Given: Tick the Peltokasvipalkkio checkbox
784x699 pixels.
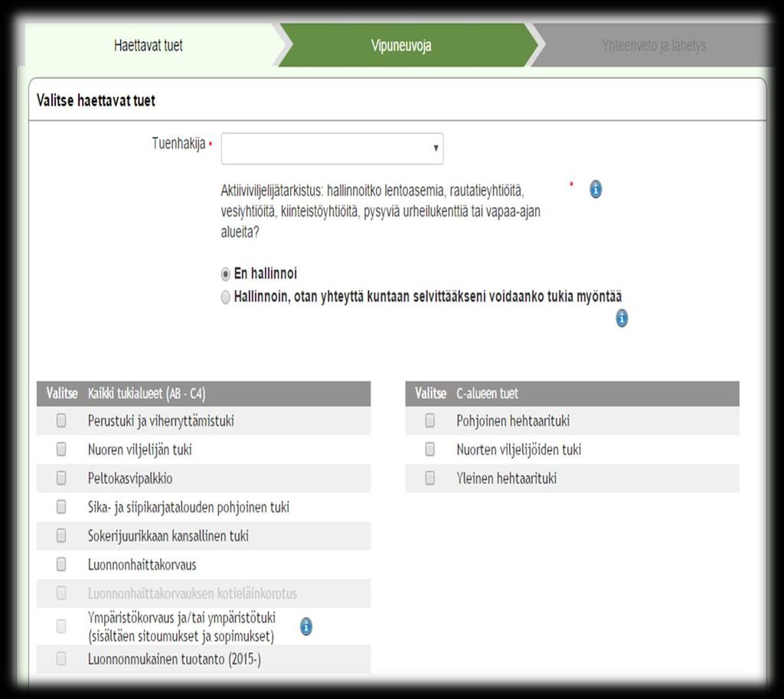Looking at the screenshot, I should 61,478.
